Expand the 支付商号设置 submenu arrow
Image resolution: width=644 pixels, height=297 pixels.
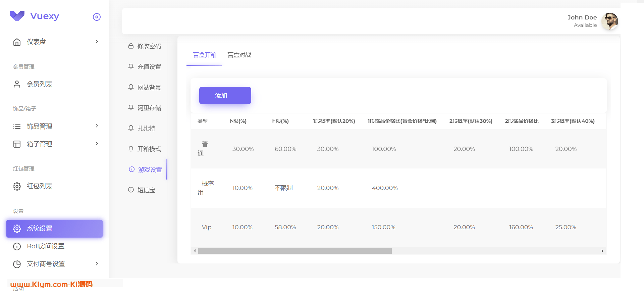97,264
